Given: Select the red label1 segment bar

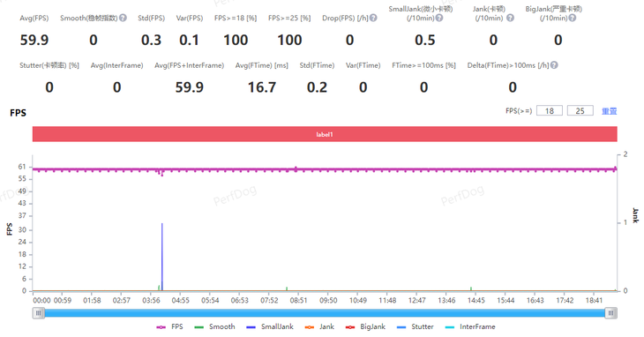Looking at the screenshot, I should [x=325, y=134].
